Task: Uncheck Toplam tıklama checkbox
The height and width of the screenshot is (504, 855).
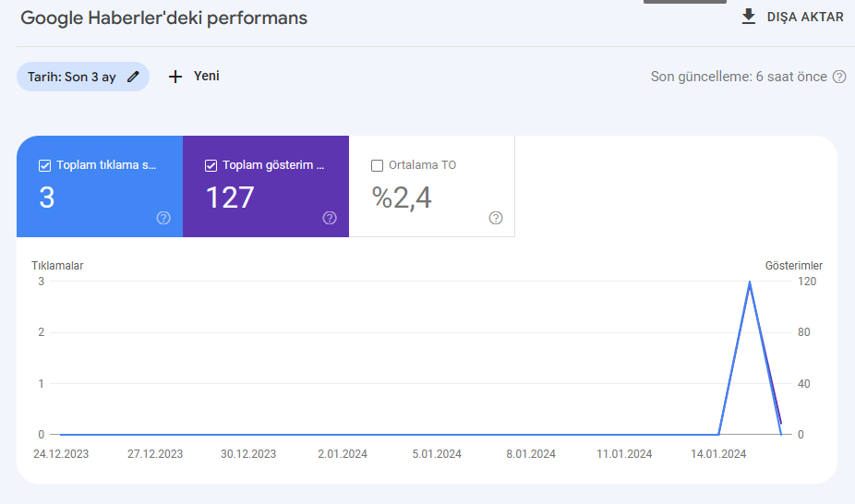Action: [44, 165]
